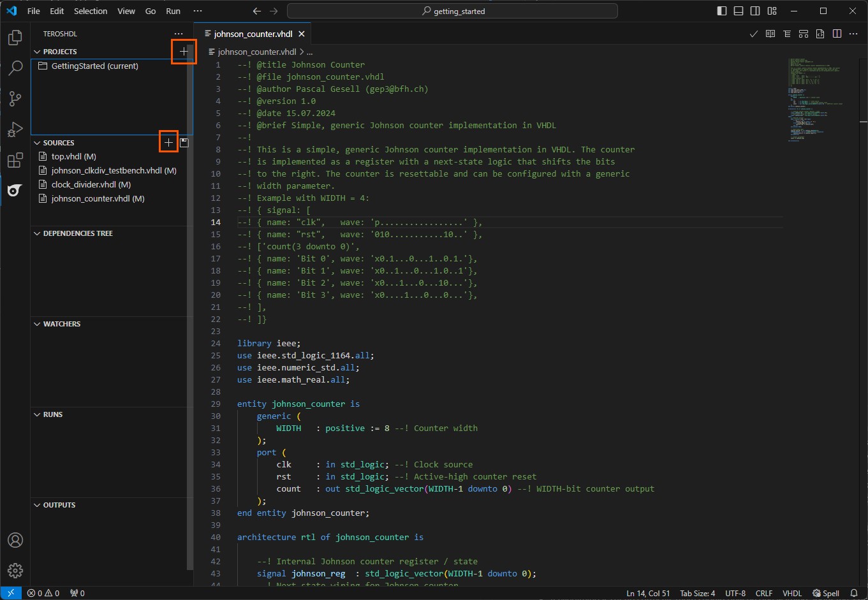Image resolution: width=868 pixels, height=600 pixels.
Task: Open the documentation book icon in editor toolbar
Action: 770,34
